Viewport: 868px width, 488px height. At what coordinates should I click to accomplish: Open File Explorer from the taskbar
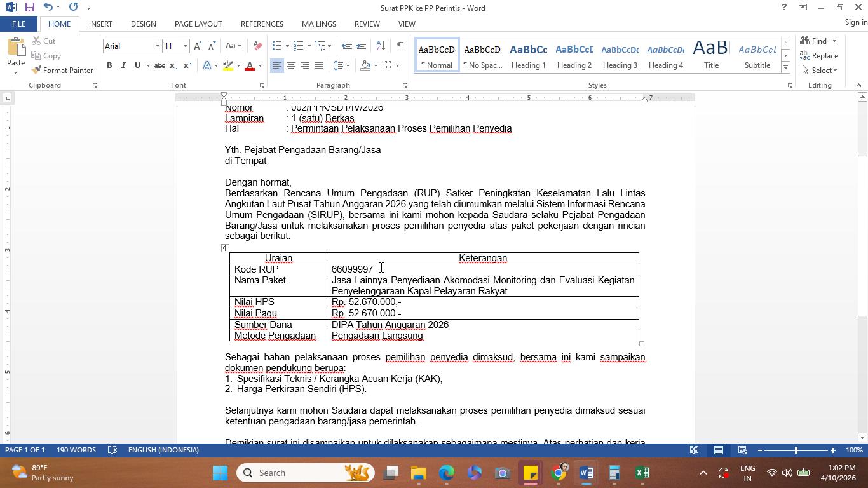(418, 473)
